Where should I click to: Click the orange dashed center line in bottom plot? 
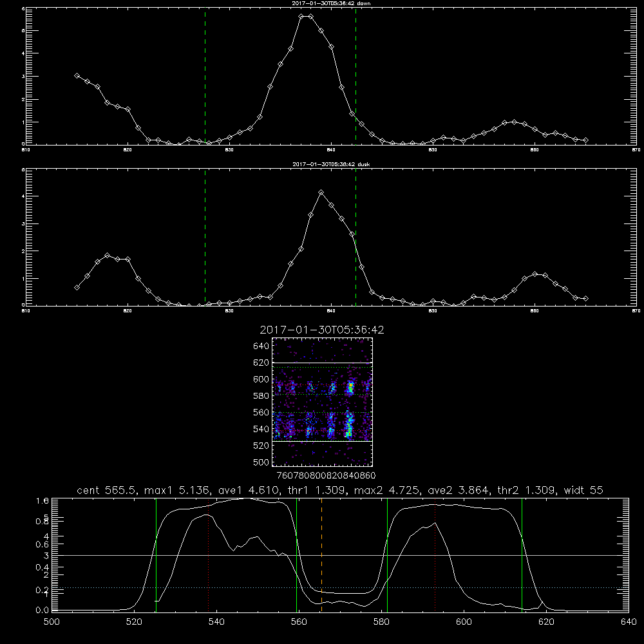click(x=321, y=555)
